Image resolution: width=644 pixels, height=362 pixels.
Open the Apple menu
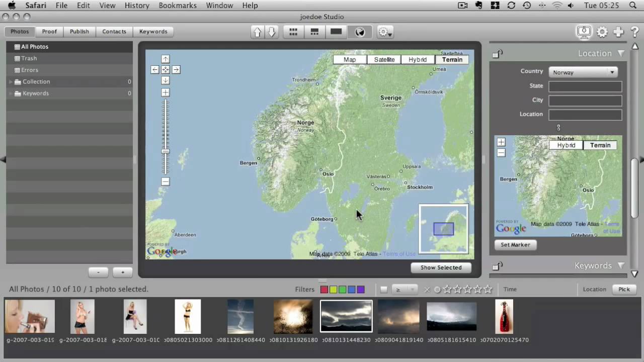[x=12, y=6]
